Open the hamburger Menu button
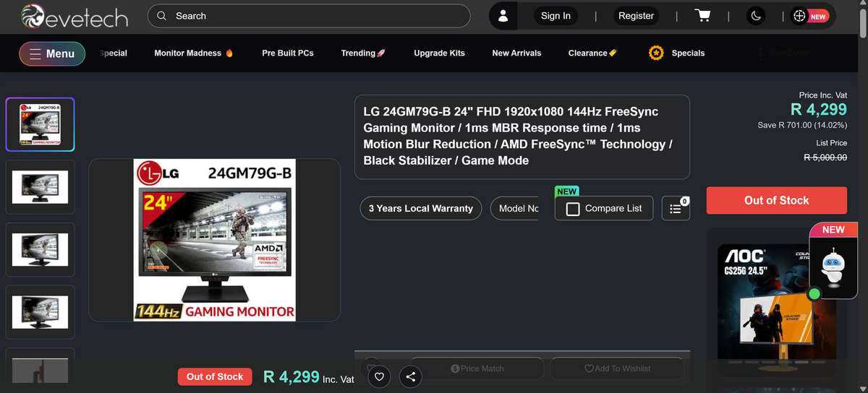 (x=52, y=53)
